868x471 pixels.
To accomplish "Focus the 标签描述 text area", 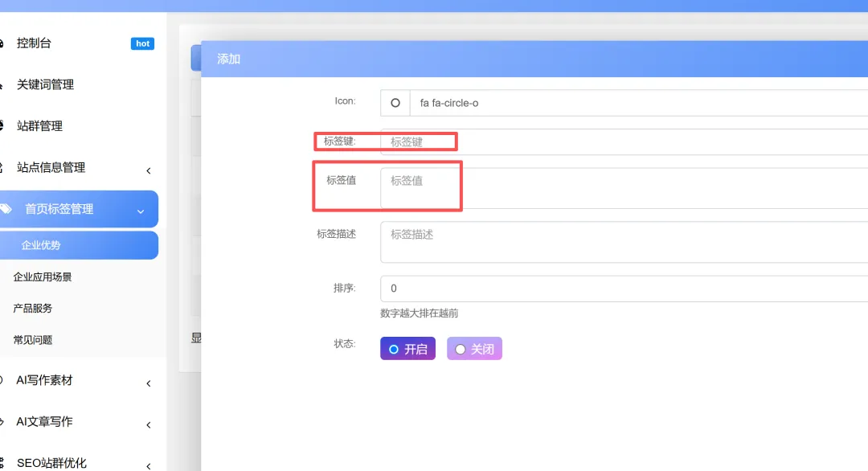I will pos(624,242).
